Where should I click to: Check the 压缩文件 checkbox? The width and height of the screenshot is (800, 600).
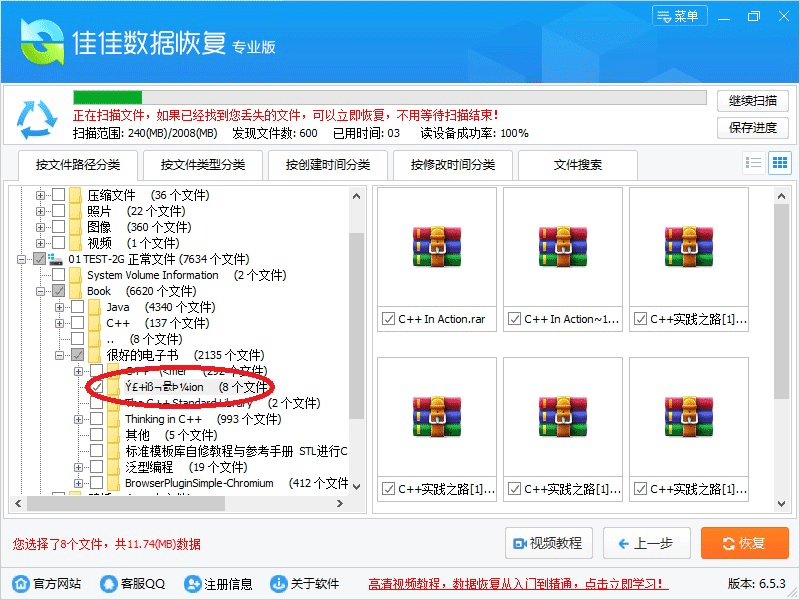coord(59,194)
